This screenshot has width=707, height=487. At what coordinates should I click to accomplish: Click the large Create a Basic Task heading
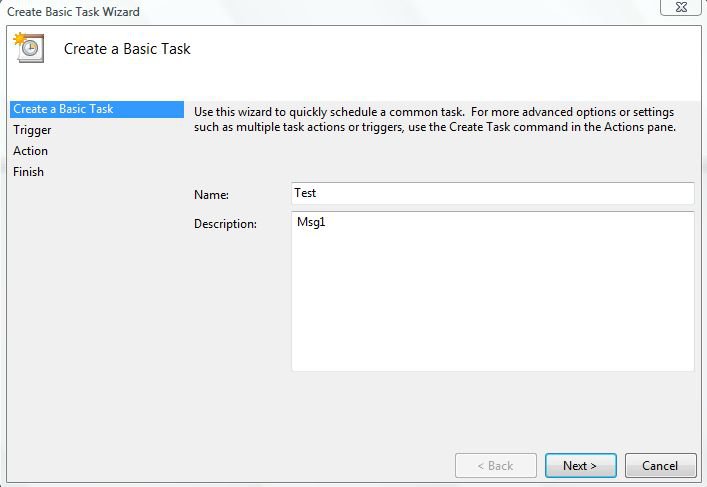(x=127, y=49)
